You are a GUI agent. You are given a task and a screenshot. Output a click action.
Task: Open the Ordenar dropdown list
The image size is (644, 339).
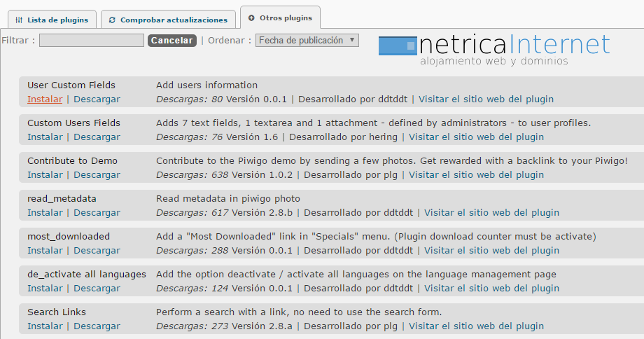[x=307, y=41]
